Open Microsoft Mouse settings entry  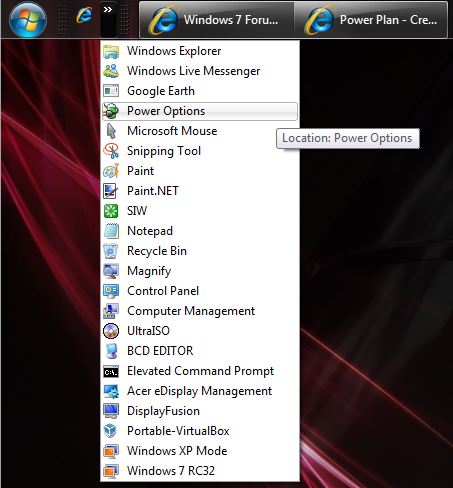pyautogui.click(x=200, y=131)
